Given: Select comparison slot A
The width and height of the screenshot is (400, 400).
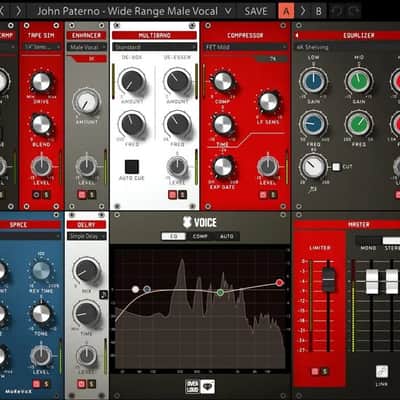Looking at the screenshot, I should coord(286,11).
